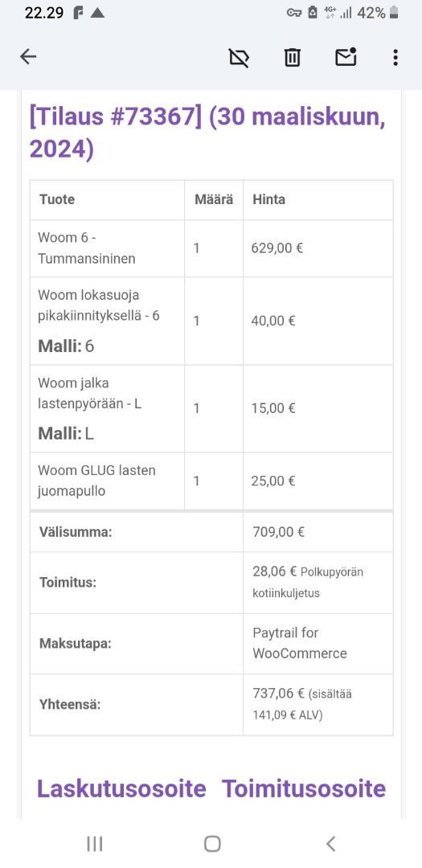Tap the Woom jalka lastenpyörään item
Screen dimensions: 422x868
(90, 393)
